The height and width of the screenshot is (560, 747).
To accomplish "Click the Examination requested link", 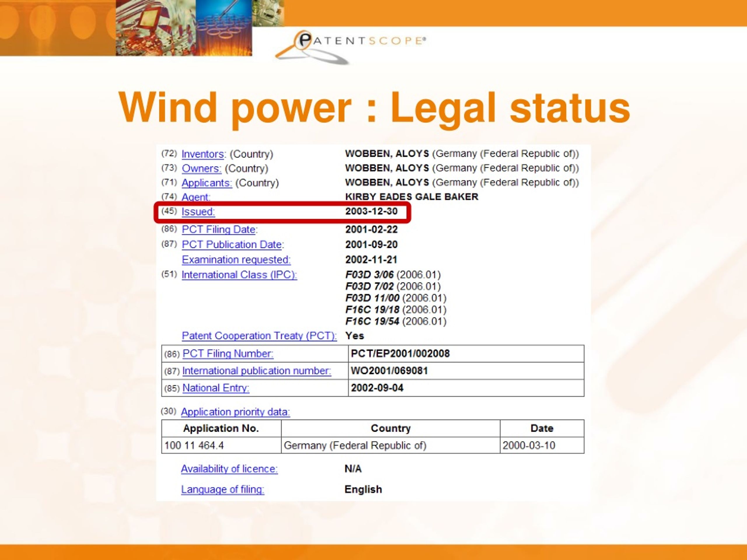I will [236, 260].
